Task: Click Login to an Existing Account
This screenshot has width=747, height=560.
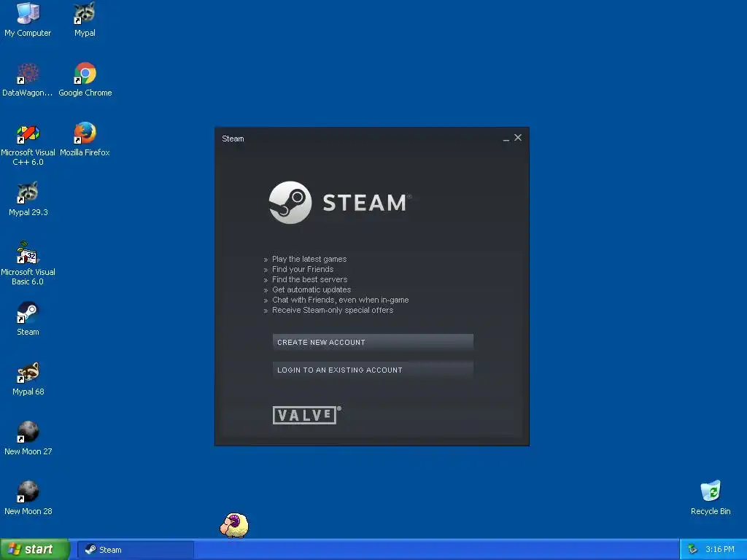Action: [373, 370]
